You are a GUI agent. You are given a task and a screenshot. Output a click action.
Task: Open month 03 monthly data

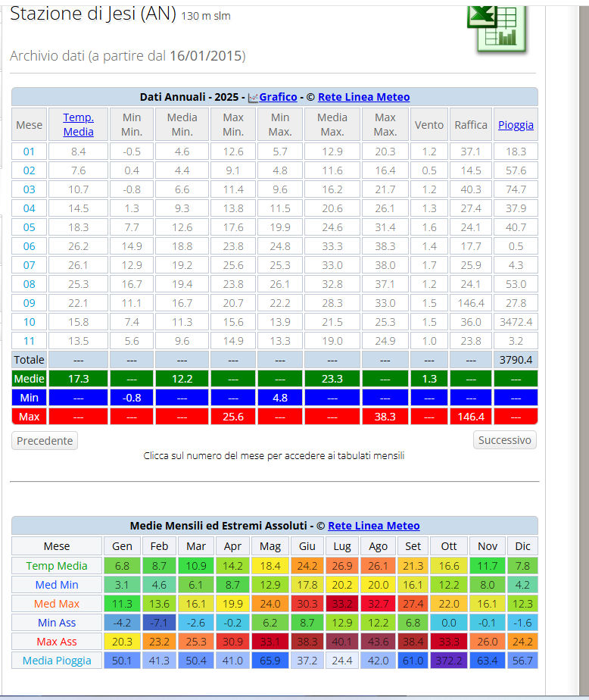click(x=29, y=189)
